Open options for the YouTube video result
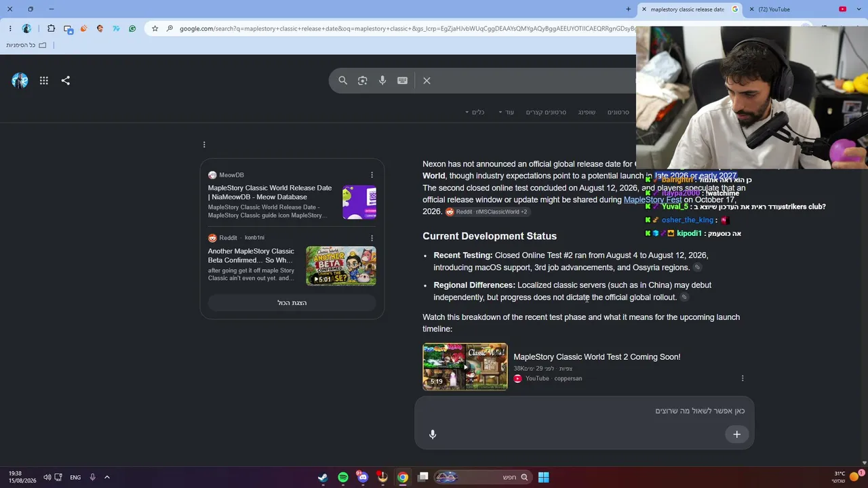Image resolution: width=868 pixels, height=488 pixels. [x=743, y=378]
